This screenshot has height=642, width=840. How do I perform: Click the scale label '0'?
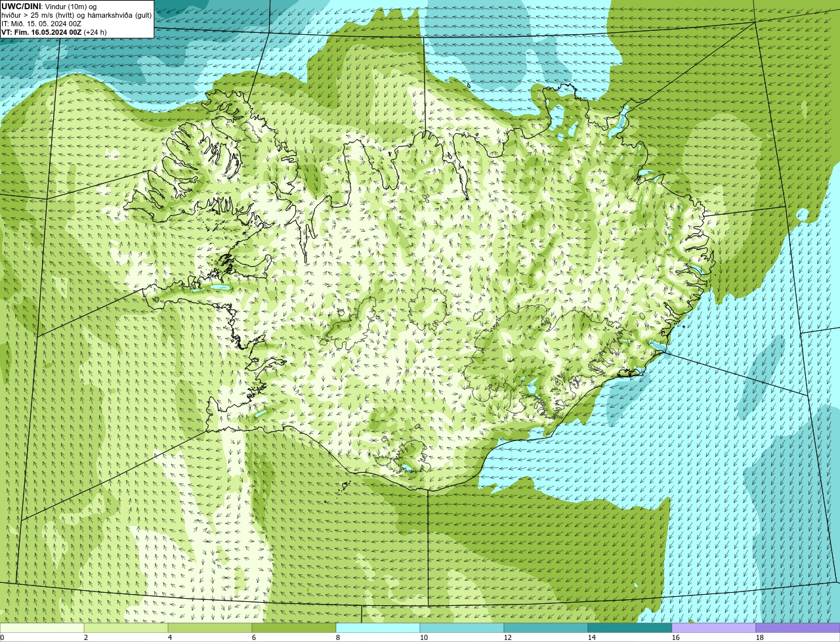2,637
